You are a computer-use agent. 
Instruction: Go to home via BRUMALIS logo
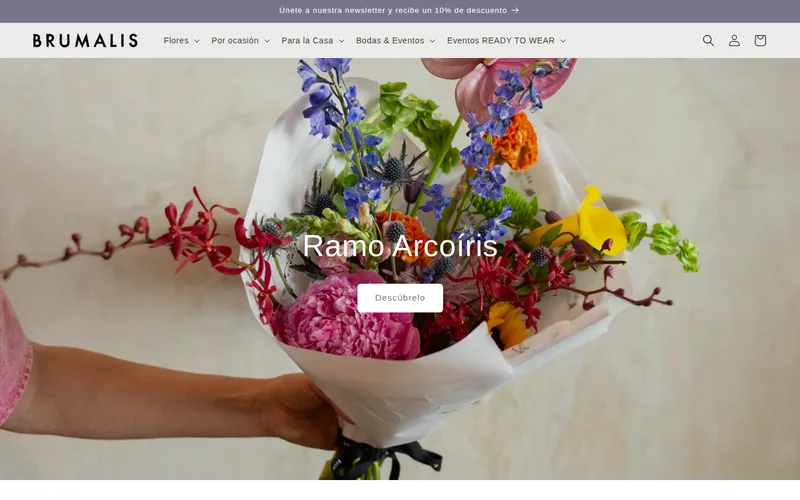(85, 40)
